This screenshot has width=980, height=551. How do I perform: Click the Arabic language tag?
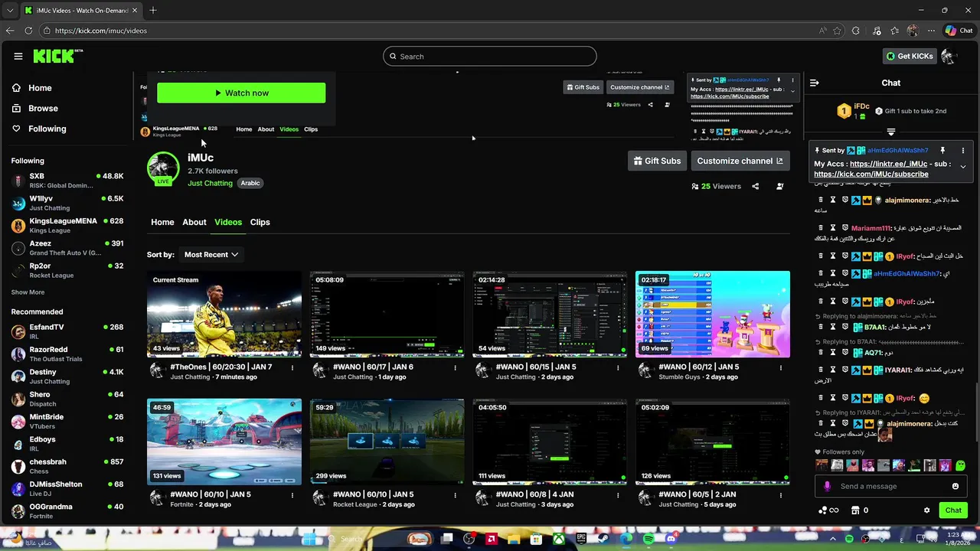250,183
